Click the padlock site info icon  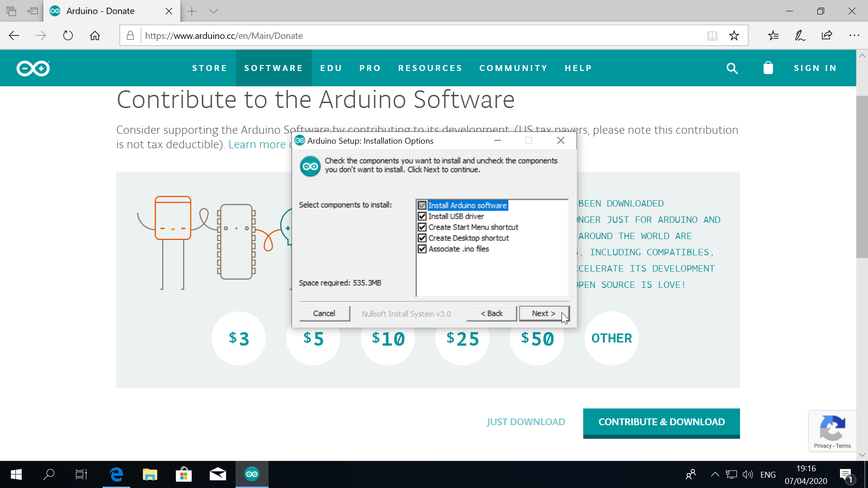click(x=130, y=36)
